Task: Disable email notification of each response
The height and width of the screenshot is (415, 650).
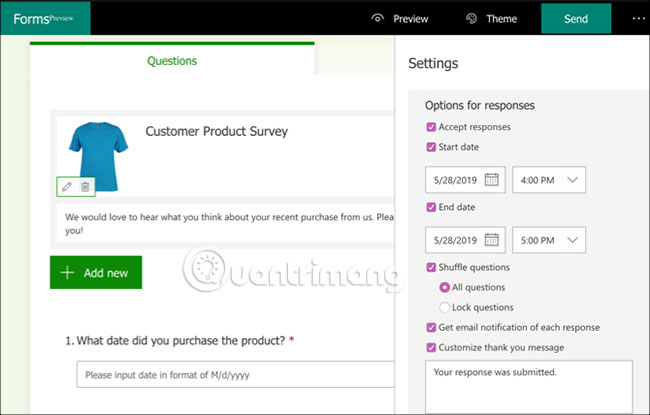Action: pos(431,327)
